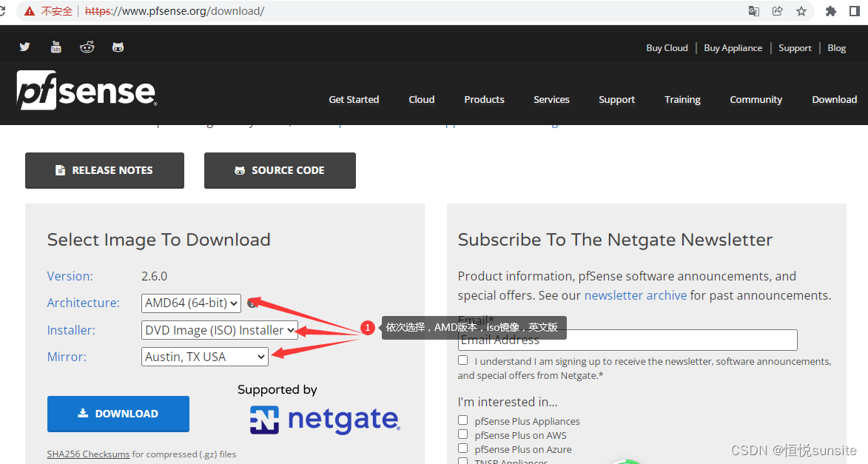Image resolution: width=868 pixels, height=464 pixels.
Task: Open the pfSense GitHub icon
Action: pos(118,47)
